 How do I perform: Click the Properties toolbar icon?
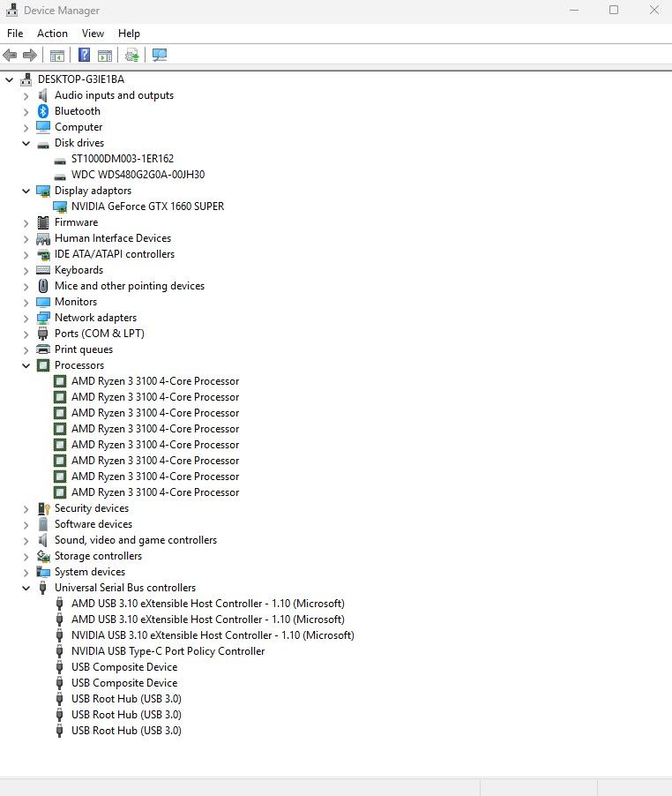[57, 56]
